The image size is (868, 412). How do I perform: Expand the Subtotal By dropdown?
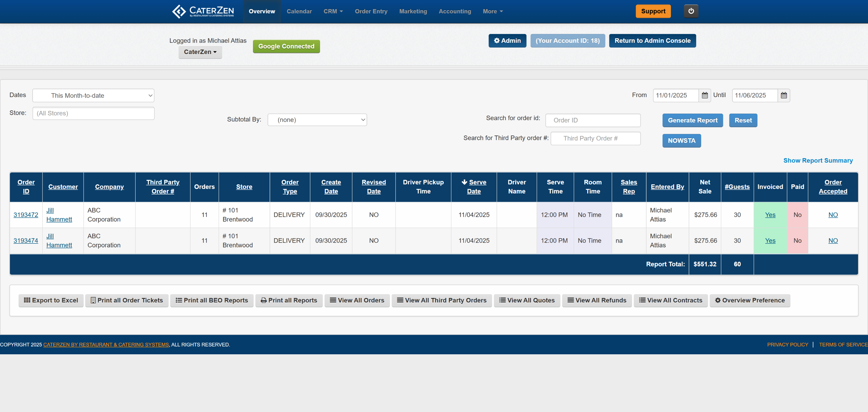pyautogui.click(x=317, y=120)
